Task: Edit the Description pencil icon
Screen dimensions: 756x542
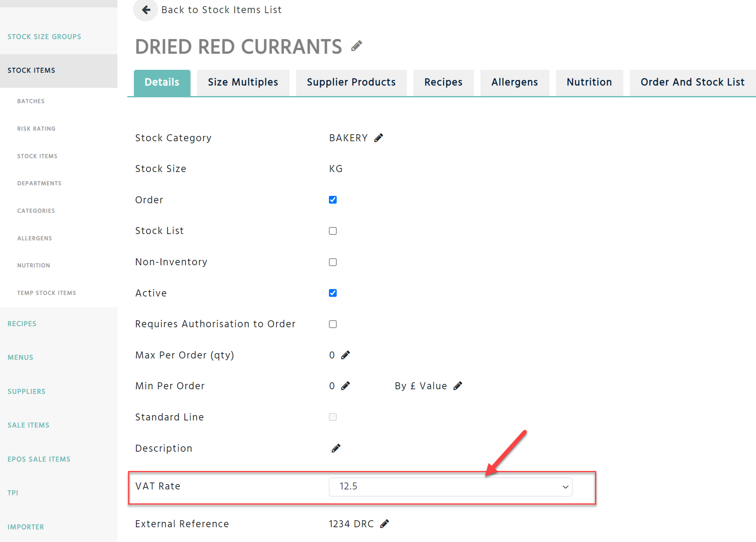Action: point(336,448)
